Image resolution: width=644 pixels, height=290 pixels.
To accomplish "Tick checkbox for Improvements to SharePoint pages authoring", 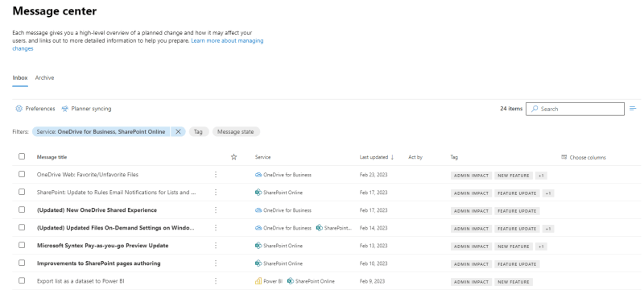I will coord(22,263).
